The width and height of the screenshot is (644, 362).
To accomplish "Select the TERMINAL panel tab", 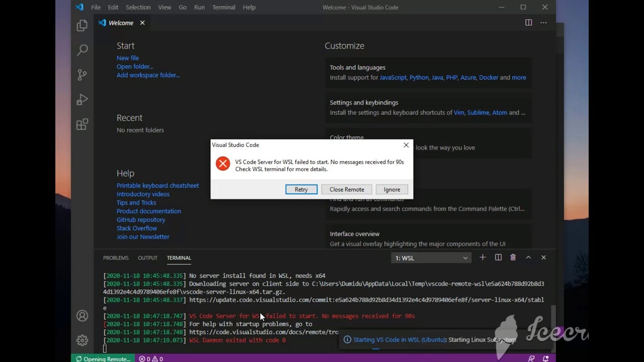I will pyautogui.click(x=179, y=258).
